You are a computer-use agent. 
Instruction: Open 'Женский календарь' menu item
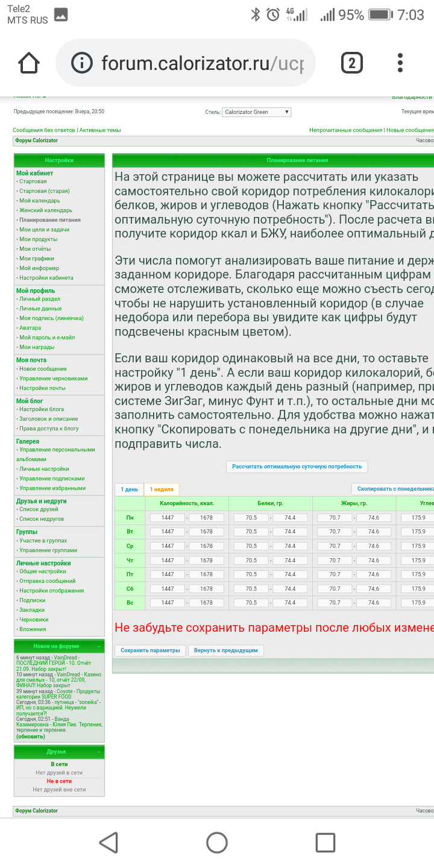pyautogui.click(x=46, y=210)
